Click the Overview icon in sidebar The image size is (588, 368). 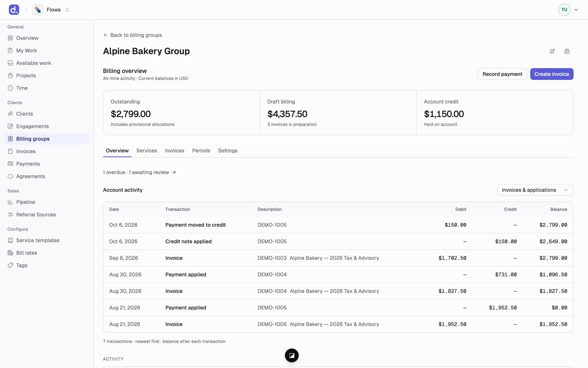click(x=10, y=38)
